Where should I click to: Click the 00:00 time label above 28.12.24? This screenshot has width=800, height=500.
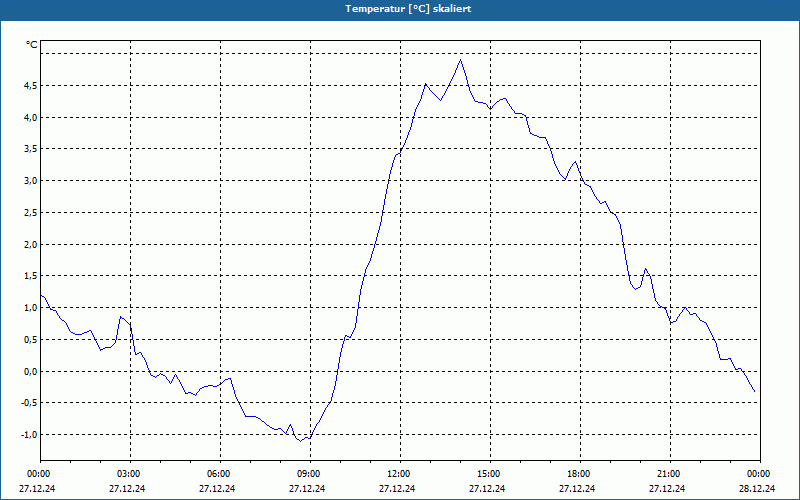759,474
